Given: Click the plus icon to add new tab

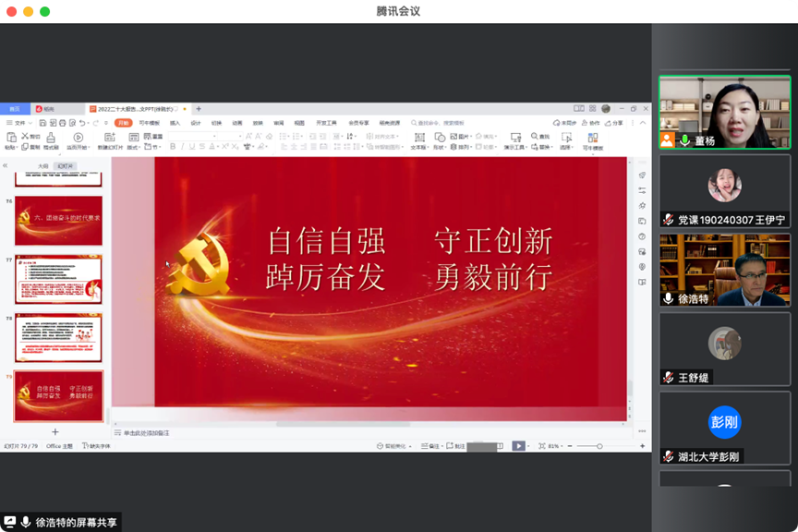Looking at the screenshot, I should (198, 109).
